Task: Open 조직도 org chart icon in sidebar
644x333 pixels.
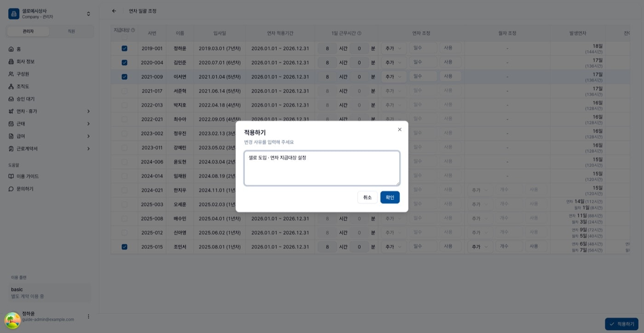Action: point(11,86)
